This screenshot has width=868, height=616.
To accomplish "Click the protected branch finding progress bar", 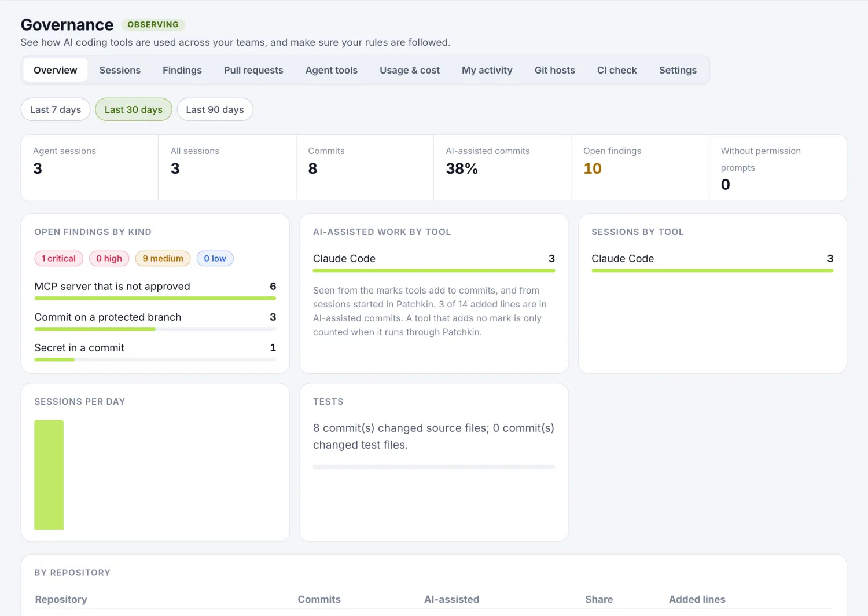I will tap(155, 329).
